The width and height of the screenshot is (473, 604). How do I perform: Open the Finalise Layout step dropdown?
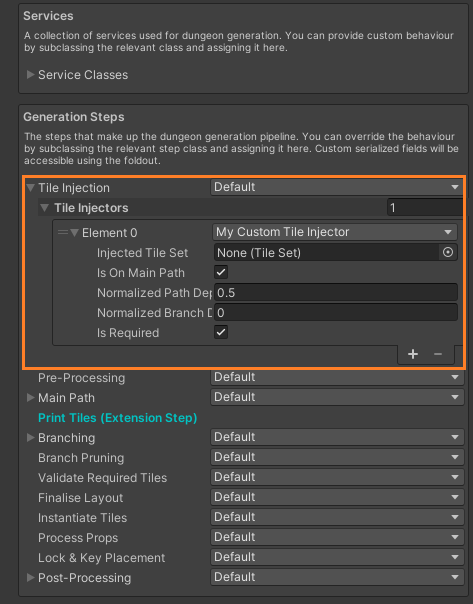pos(337,497)
